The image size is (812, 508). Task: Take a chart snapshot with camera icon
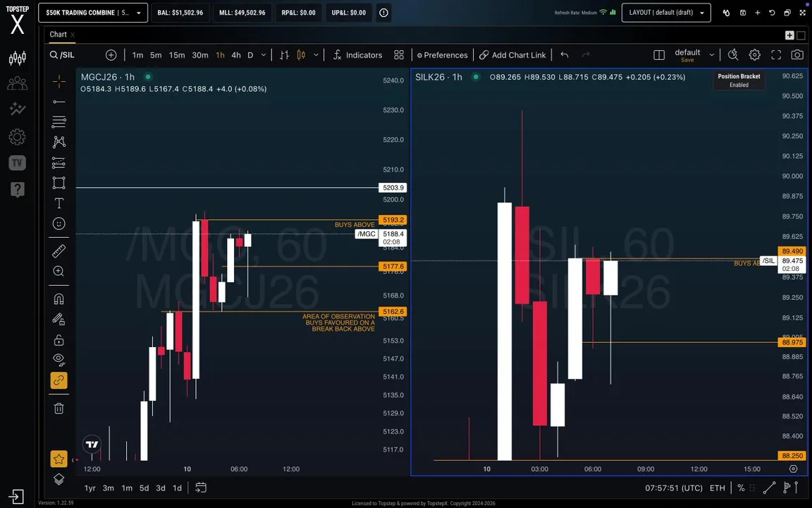tap(797, 55)
